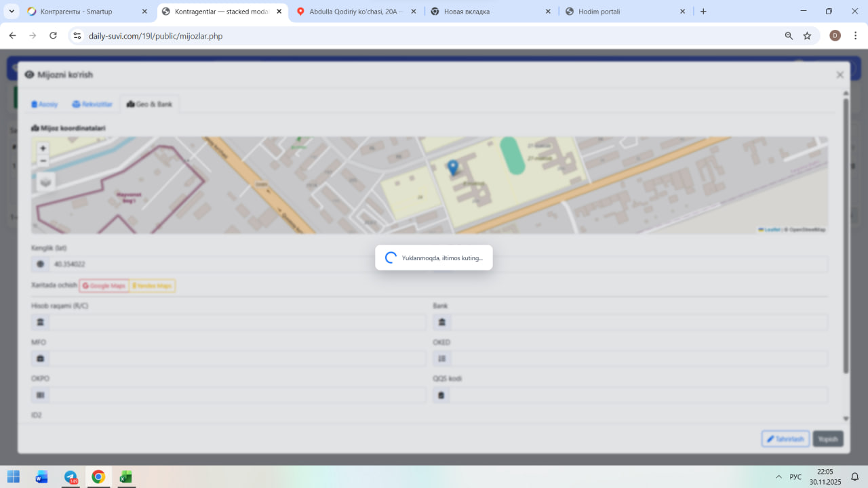Viewport: 868px width, 488px height.
Task: Close the Hodim portali tab
Action: 682,12
